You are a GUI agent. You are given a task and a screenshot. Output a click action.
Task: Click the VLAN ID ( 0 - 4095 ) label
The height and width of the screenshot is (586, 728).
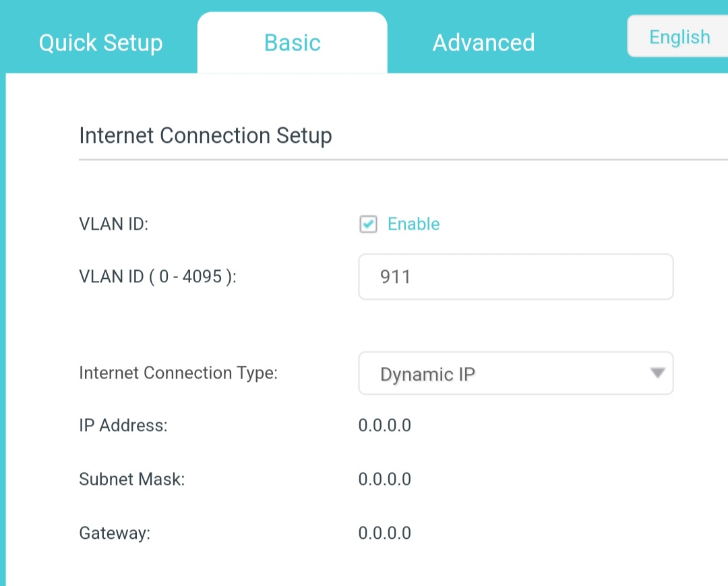click(158, 277)
